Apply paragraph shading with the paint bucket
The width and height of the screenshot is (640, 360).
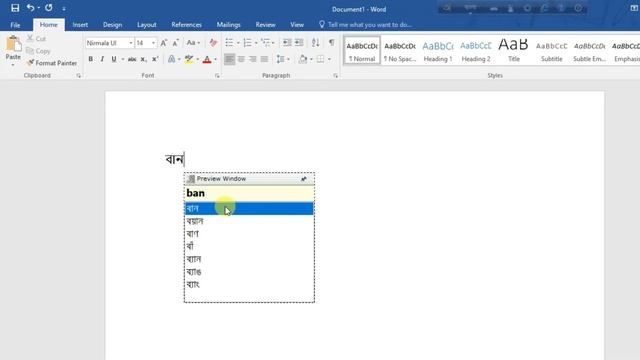click(x=303, y=59)
